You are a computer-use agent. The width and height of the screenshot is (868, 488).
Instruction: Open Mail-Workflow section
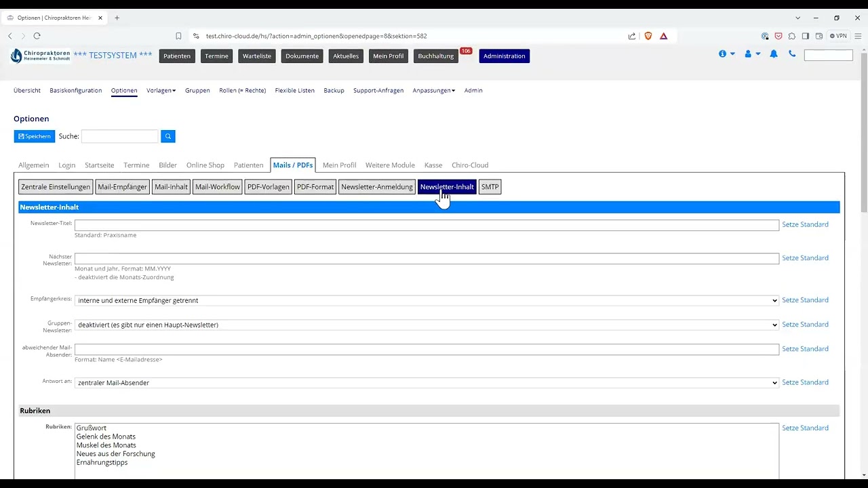click(x=218, y=187)
